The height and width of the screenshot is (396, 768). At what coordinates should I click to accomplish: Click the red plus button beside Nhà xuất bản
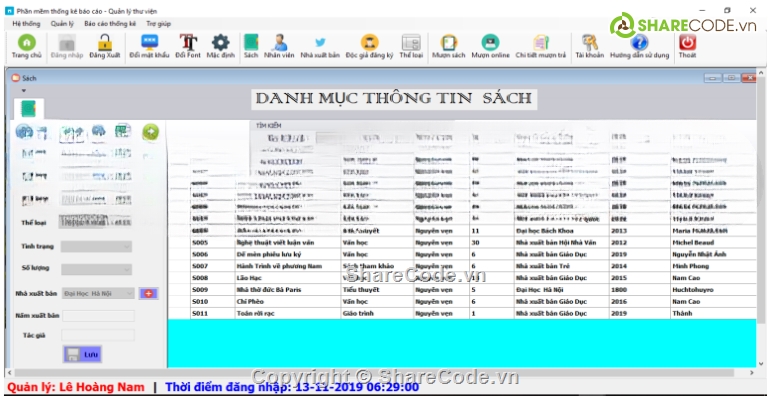click(x=149, y=294)
